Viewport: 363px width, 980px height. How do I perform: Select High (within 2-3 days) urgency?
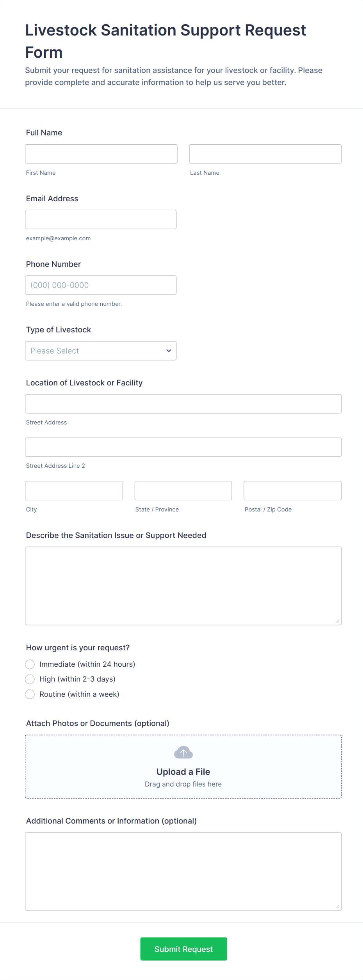30,679
